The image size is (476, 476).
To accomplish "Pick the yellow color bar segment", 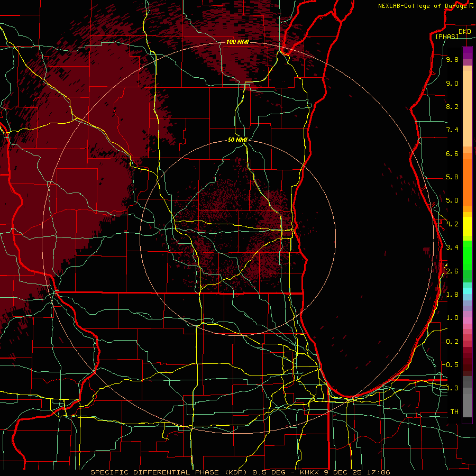I will pos(467,226).
